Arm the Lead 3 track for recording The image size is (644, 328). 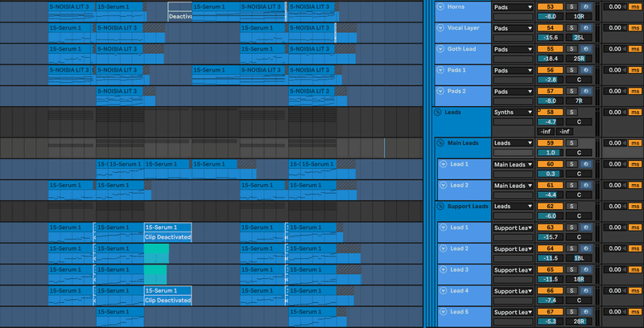pos(585,270)
